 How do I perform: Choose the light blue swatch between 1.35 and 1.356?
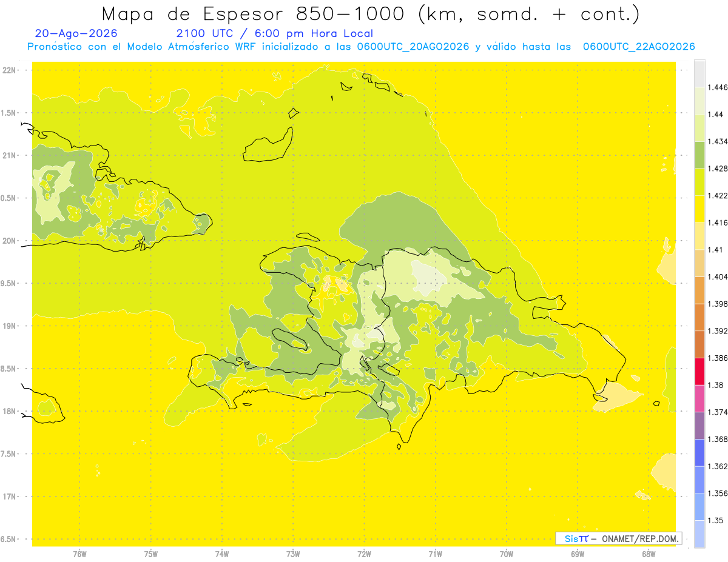coord(699,507)
